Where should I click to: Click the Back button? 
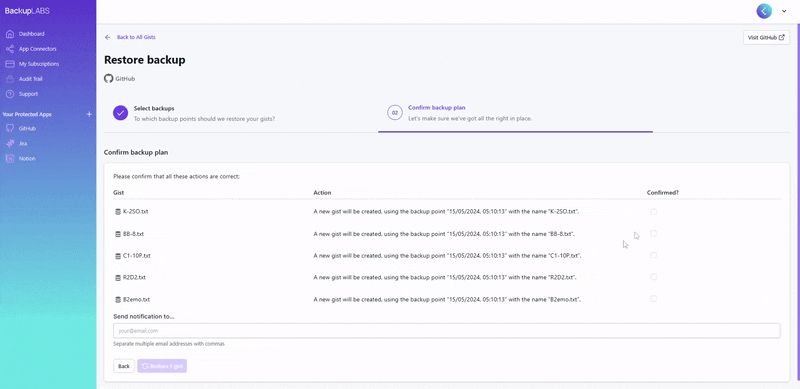tap(124, 366)
